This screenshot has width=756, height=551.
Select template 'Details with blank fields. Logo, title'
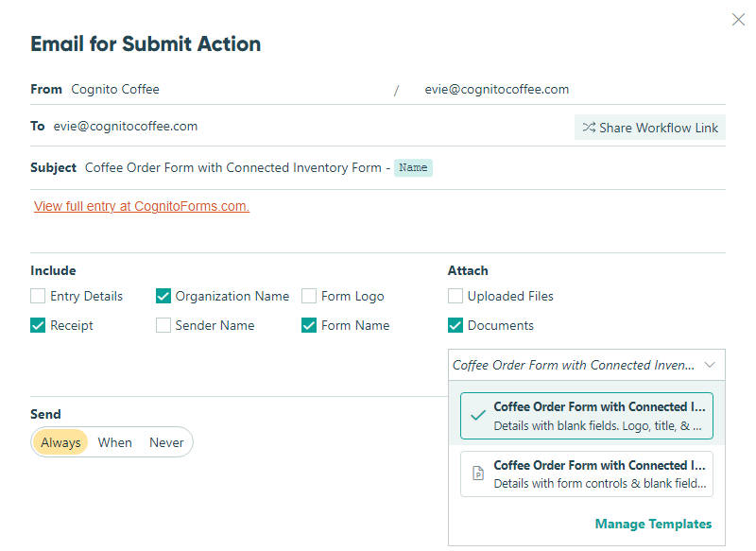[x=586, y=416]
